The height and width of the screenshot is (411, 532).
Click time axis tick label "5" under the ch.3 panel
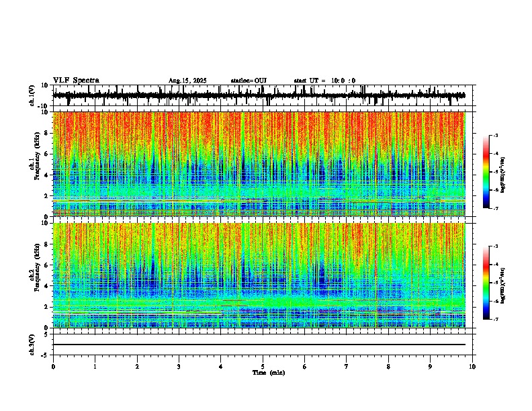pos(263,367)
